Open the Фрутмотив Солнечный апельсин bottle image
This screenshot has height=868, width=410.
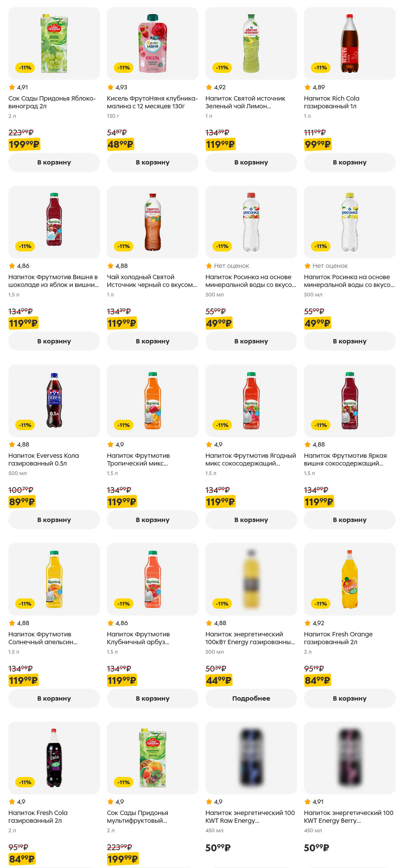click(x=54, y=579)
